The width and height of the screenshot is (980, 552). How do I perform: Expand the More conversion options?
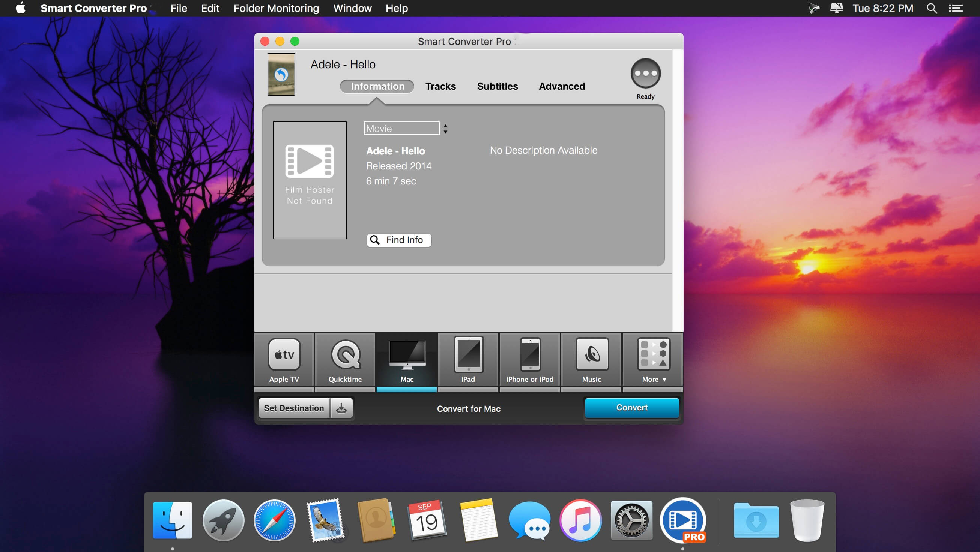click(x=652, y=360)
